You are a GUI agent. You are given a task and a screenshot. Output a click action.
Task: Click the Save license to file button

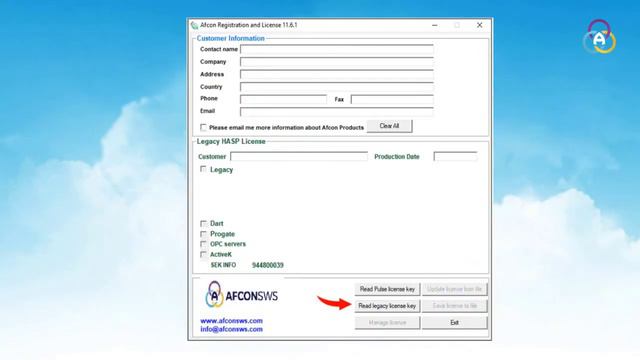click(454, 306)
